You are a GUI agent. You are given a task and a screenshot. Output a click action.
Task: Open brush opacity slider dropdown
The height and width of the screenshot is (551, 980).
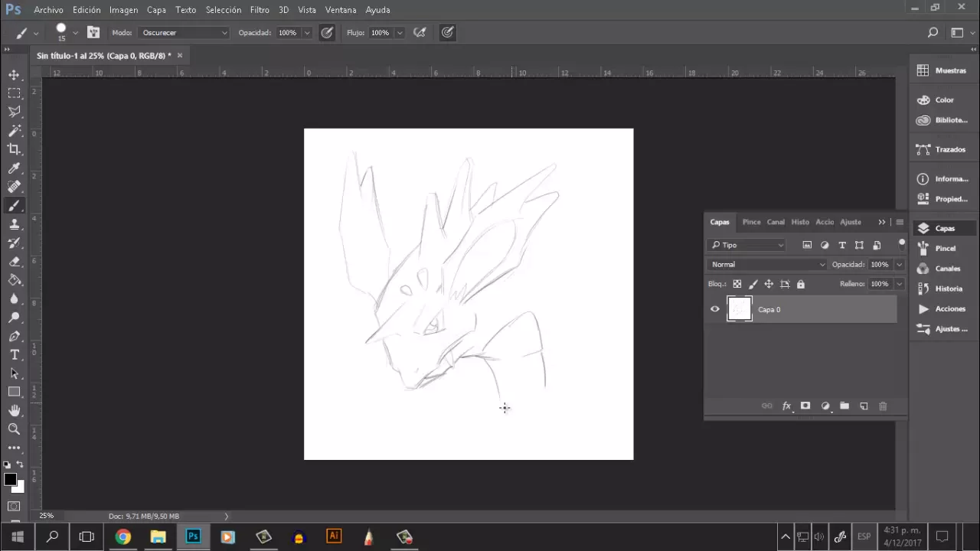[x=307, y=33]
